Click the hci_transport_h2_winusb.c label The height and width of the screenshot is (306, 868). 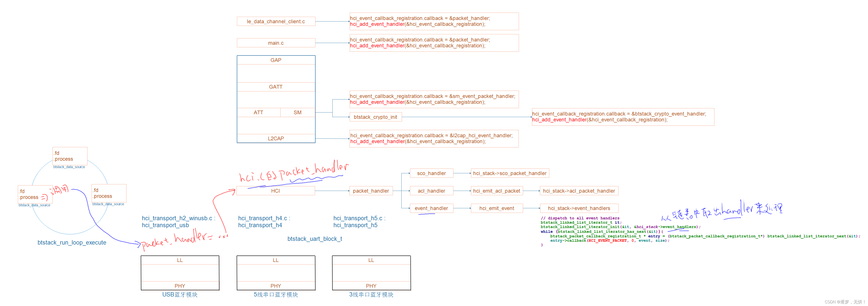pos(179,218)
